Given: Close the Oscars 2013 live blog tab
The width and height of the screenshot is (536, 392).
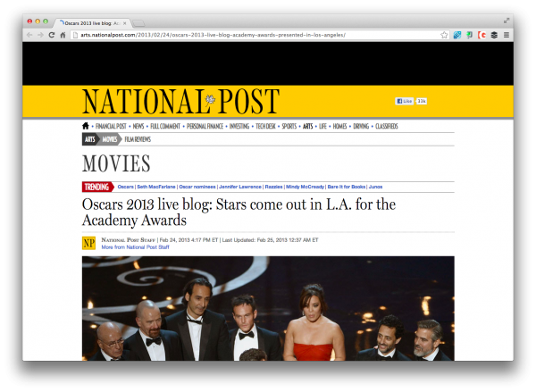Looking at the screenshot, I should [125, 23].
